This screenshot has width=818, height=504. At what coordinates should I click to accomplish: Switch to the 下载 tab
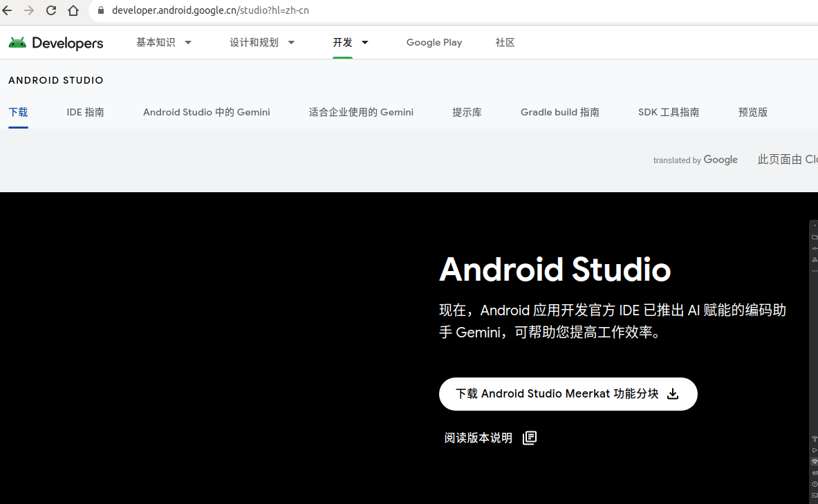pyautogui.click(x=18, y=111)
